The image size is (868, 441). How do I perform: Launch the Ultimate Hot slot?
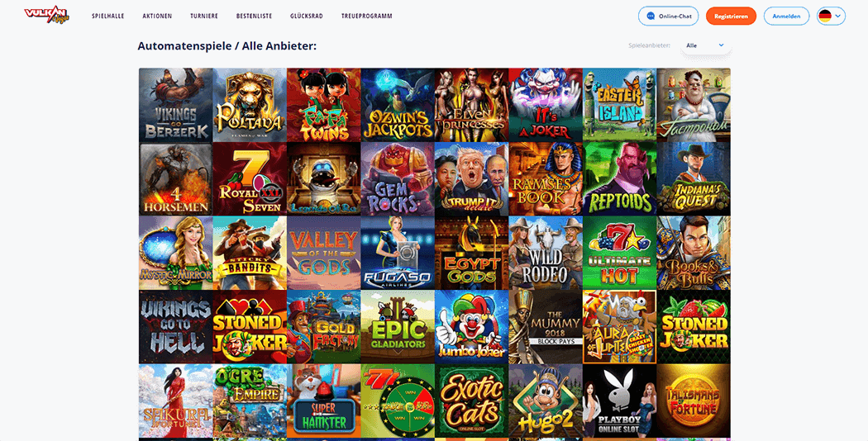pos(619,253)
